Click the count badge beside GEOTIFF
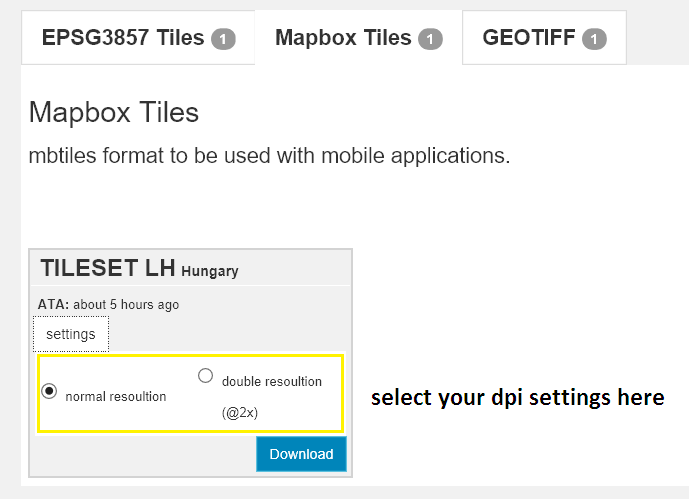The height and width of the screenshot is (499, 689). [594, 40]
